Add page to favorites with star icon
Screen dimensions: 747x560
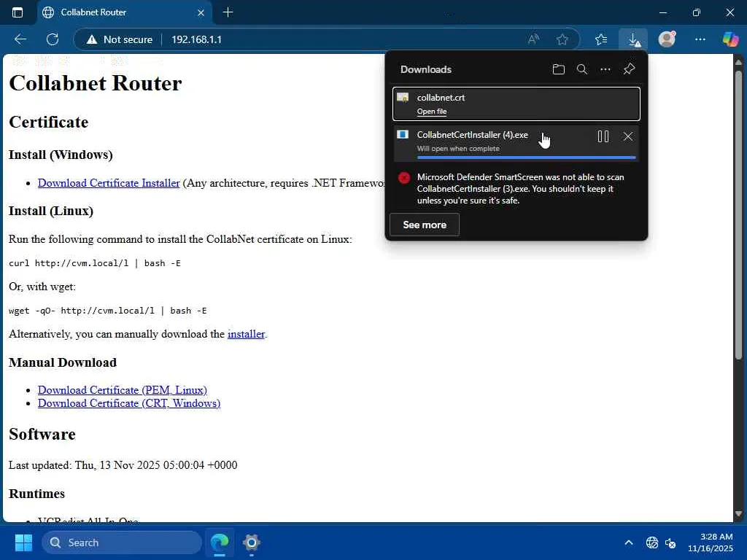(562, 39)
